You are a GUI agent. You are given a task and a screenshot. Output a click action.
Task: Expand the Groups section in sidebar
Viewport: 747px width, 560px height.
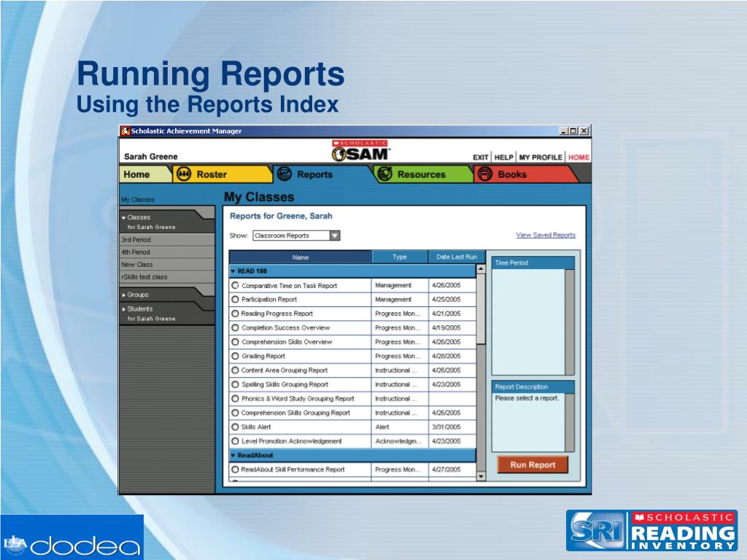124,295
